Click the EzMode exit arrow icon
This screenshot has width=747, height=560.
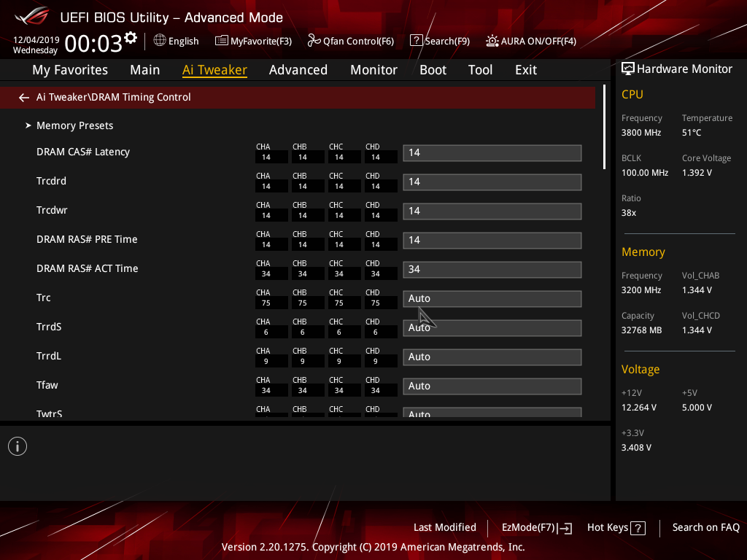[x=565, y=528]
